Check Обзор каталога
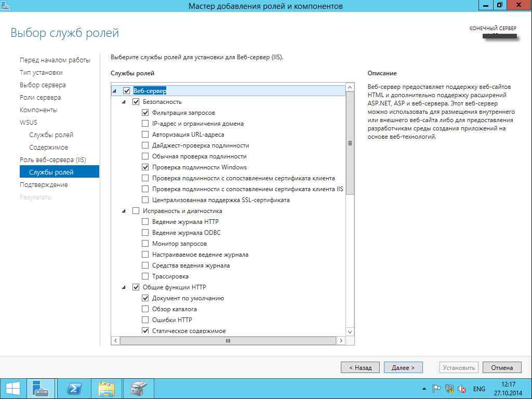This screenshot has height=399, width=532. [x=145, y=309]
